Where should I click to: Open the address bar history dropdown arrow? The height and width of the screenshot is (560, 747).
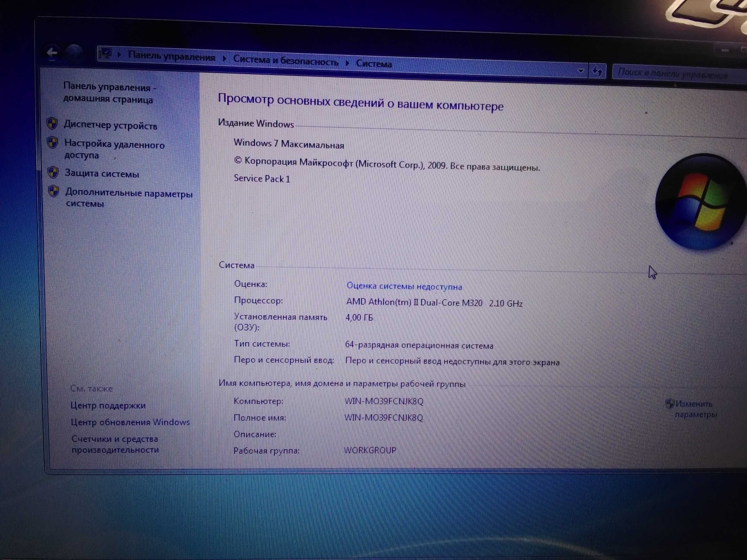click(x=581, y=71)
